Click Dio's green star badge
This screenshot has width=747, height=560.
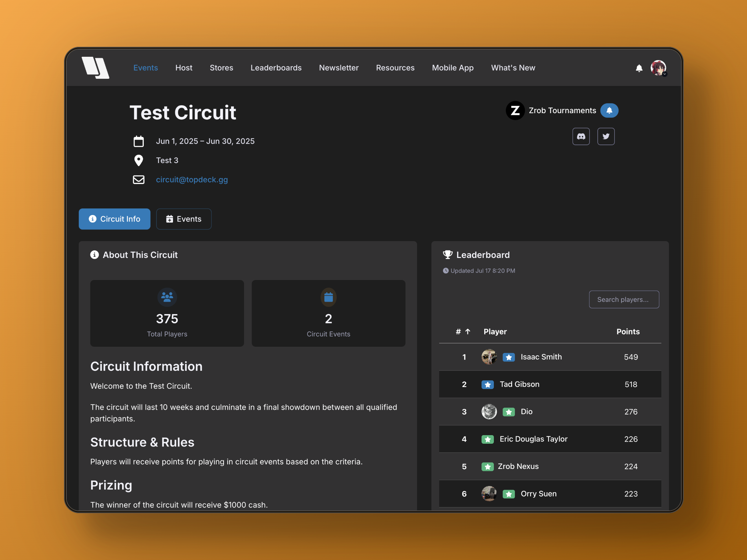(x=509, y=412)
